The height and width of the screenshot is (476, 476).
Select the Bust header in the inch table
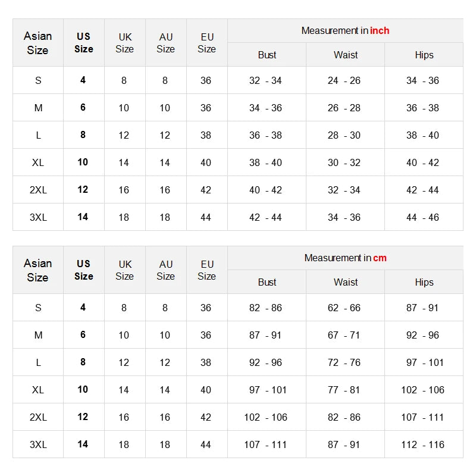267,55
